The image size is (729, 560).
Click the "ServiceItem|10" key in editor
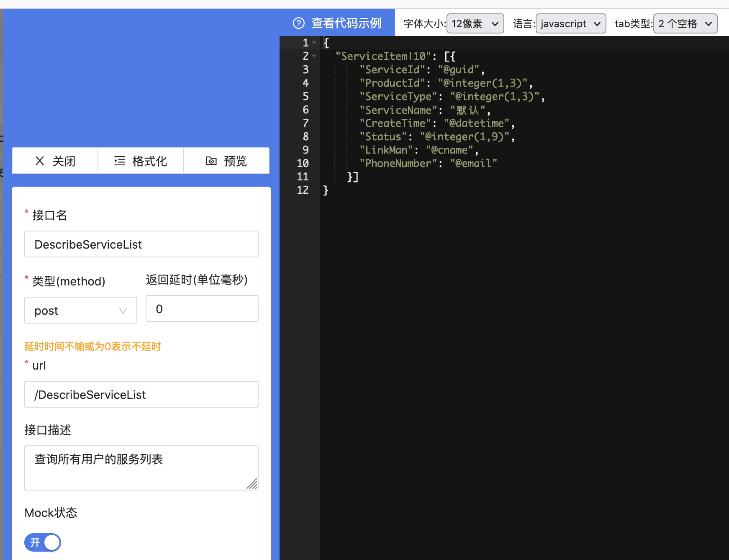click(383, 56)
